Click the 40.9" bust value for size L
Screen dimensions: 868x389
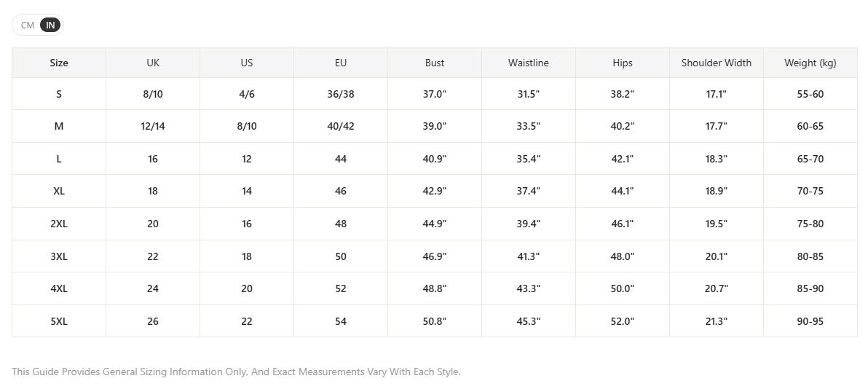[x=435, y=159]
